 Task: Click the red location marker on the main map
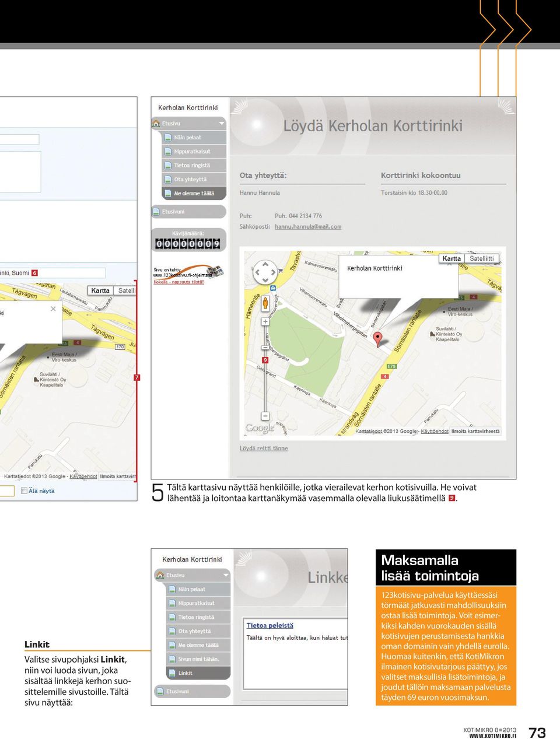(x=377, y=339)
